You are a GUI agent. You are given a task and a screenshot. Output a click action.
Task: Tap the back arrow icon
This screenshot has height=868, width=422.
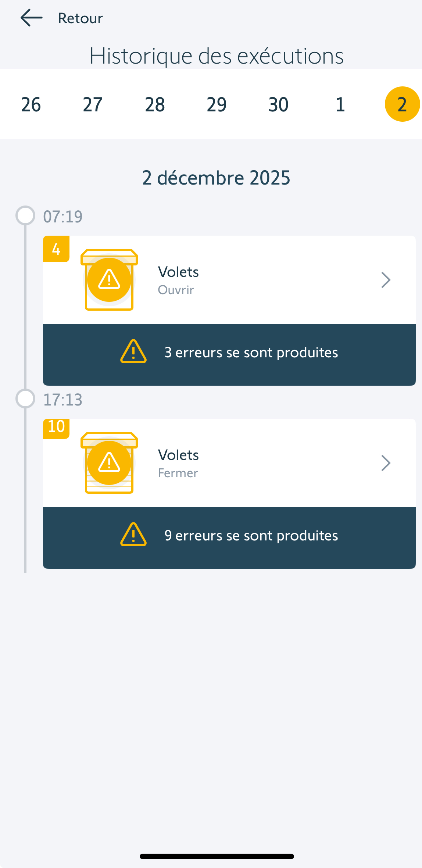pyautogui.click(x=32, y=18)
